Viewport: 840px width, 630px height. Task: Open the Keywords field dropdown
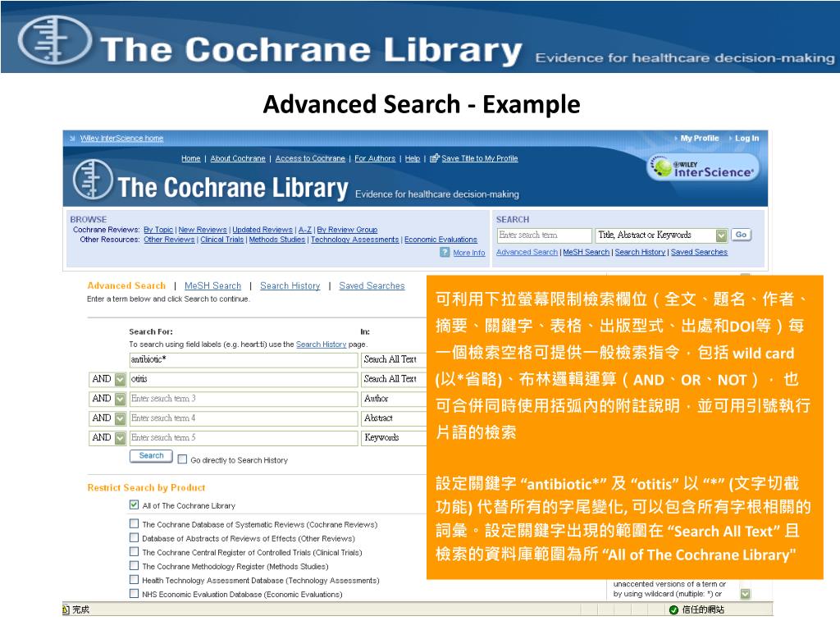pyautogui.click(x=394, y=438)
